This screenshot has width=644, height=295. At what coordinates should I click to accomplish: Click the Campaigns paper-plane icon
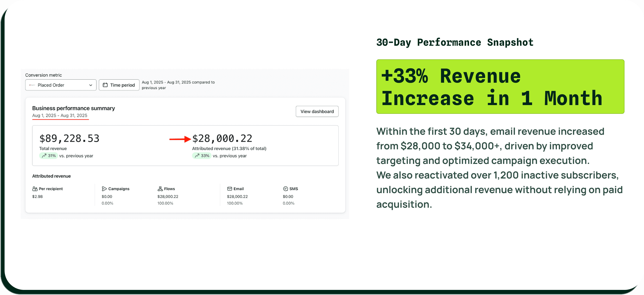pos(104,189)
